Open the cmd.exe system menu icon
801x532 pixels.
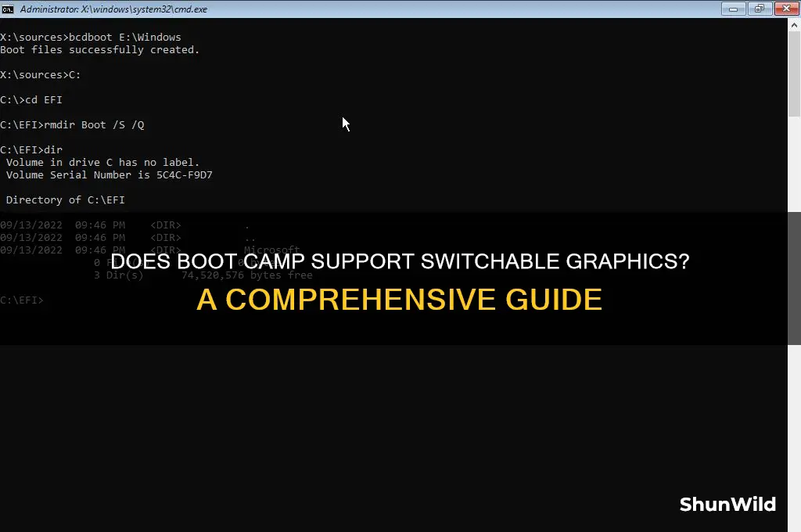(x=8, y=9)
